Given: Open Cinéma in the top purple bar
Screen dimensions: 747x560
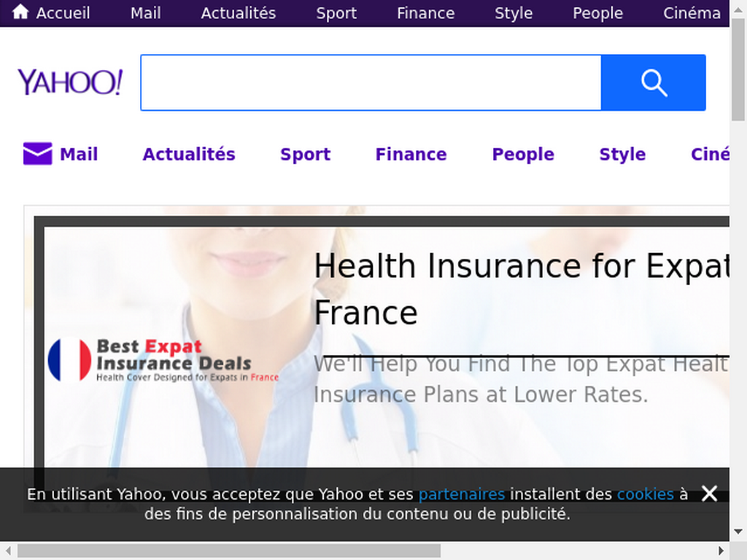Looking at the screenshot, I should coord(692,13).
